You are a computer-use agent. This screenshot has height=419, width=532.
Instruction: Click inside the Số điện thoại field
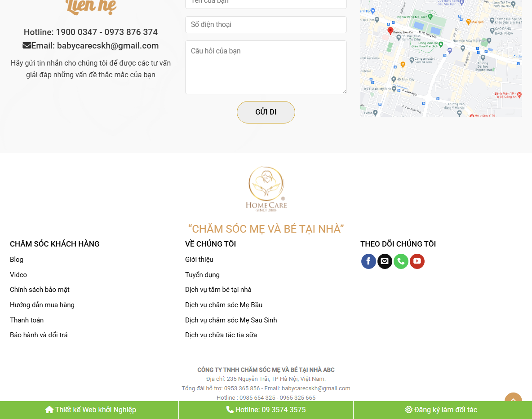pos(266,24)
